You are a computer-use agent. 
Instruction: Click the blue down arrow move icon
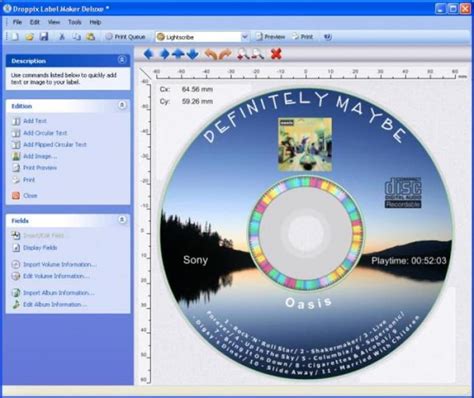(x=193, y=54)
